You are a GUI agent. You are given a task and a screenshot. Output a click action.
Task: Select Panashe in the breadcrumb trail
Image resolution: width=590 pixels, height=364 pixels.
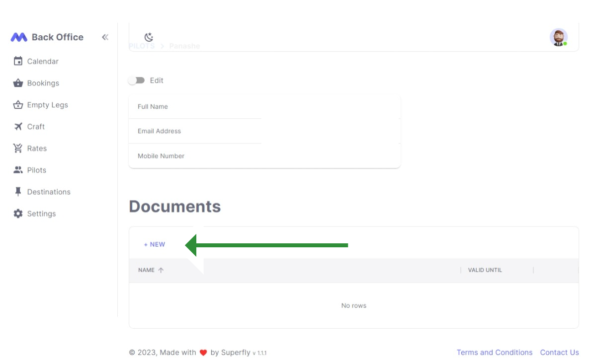(184, 46)
